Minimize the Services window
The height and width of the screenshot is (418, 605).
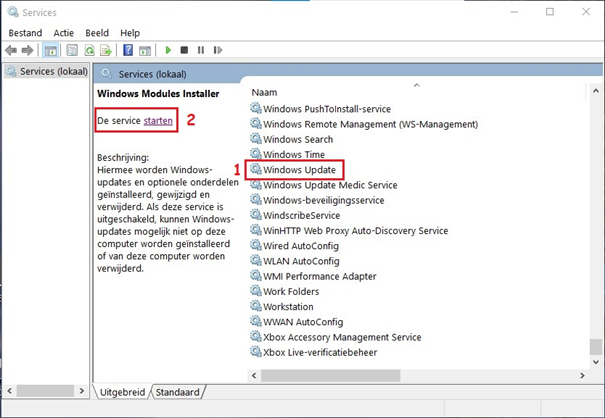click(514, 12)
